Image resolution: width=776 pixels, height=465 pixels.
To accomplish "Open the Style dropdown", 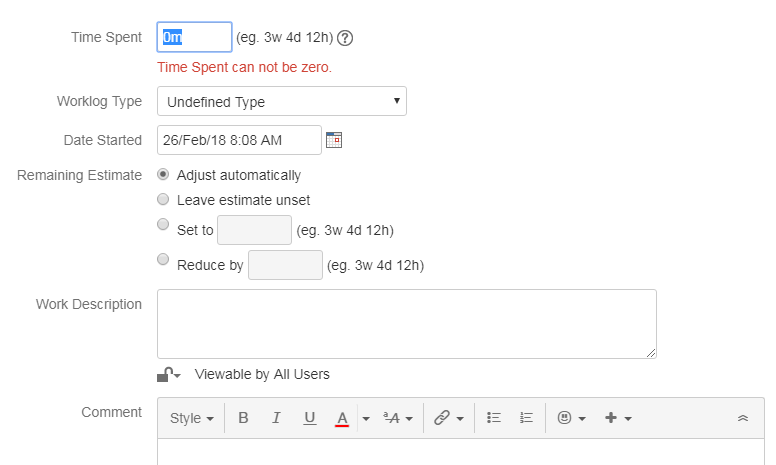I will click(192, 418).
